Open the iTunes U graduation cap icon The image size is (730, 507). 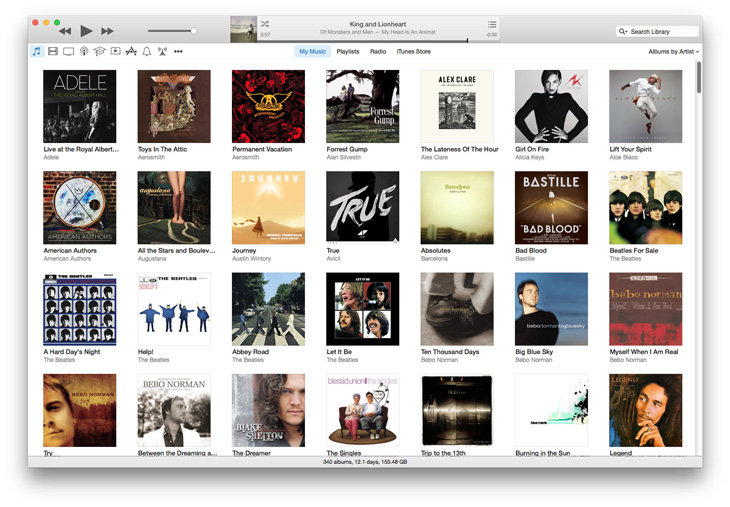100,51
